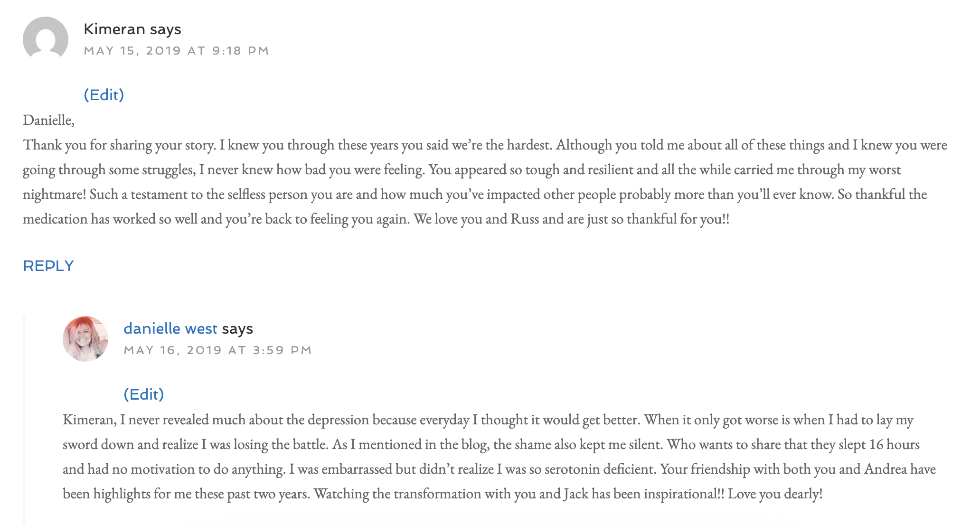
Task: Open the danielle west author link
Action: click(x=170, y=328)
